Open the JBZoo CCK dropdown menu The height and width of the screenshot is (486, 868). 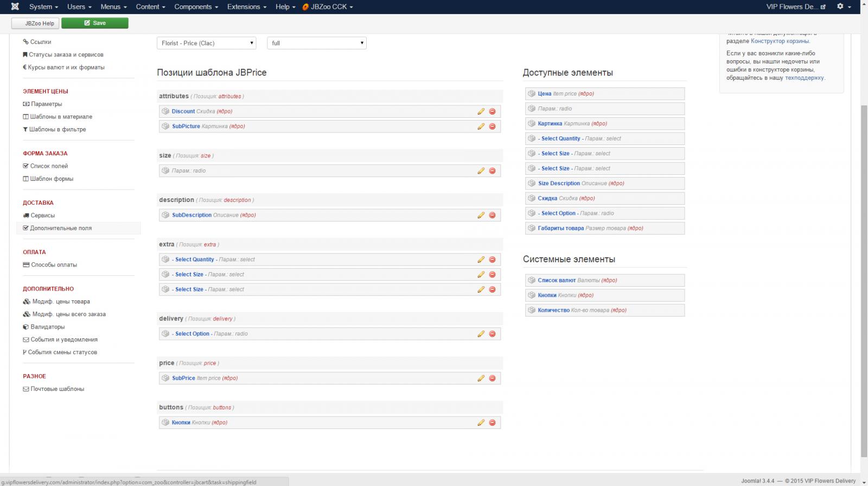pos(328,7)
